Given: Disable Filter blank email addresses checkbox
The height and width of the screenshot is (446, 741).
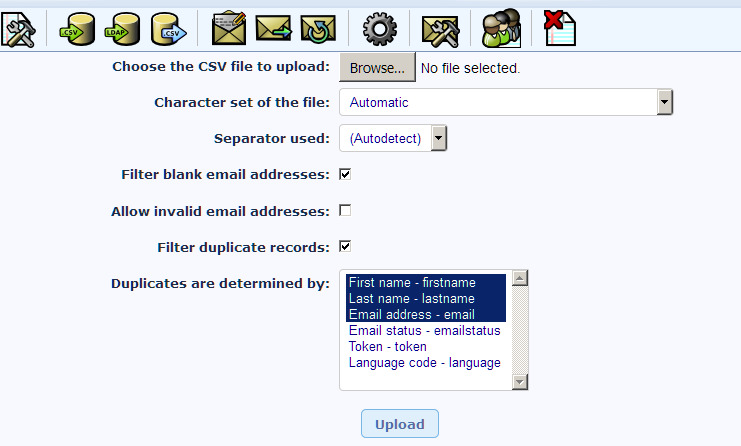Looking at the screenshot, I should [x=345, y=174].
